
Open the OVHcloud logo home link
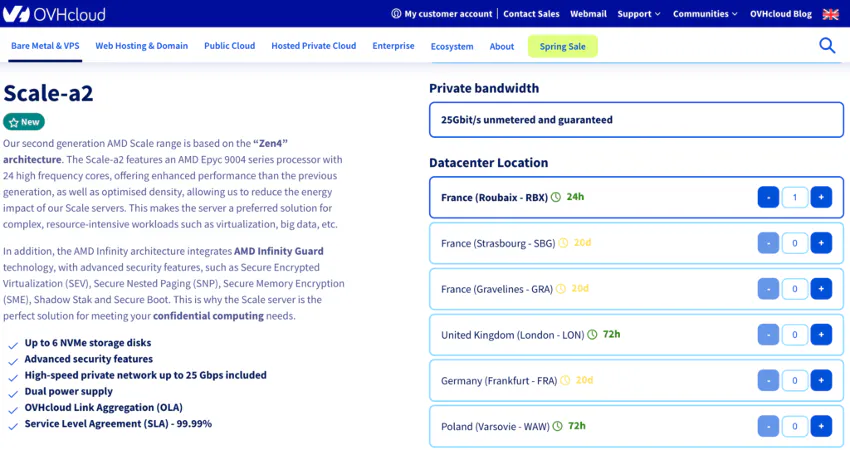tap(54, 14)
